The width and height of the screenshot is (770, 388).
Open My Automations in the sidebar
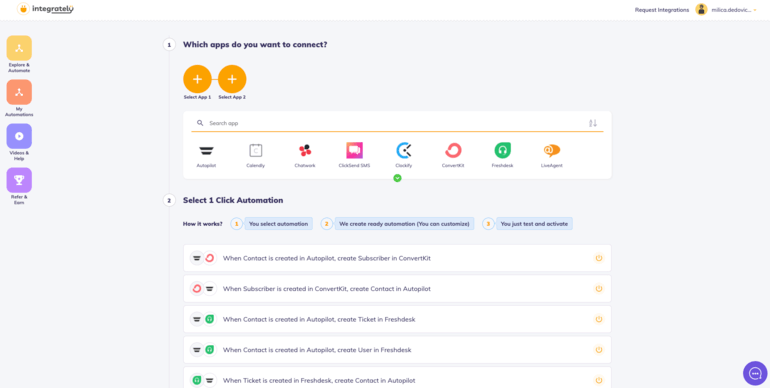coord(19,92)
